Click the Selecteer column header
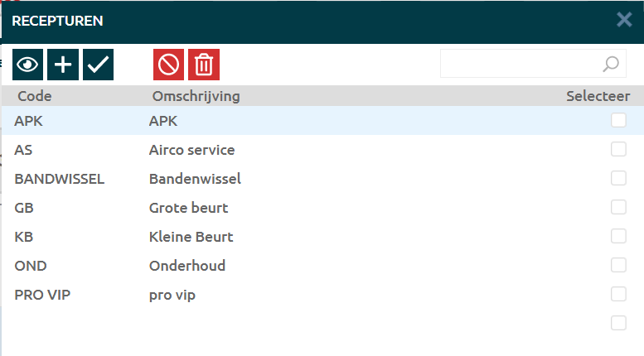This screenshot has height=356, width=644. (598, 96)
